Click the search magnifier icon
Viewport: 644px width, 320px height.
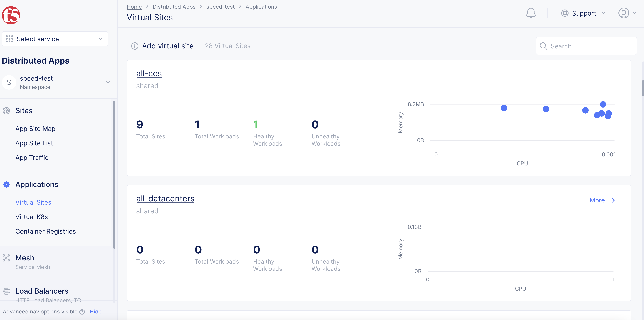click(543, 46)
